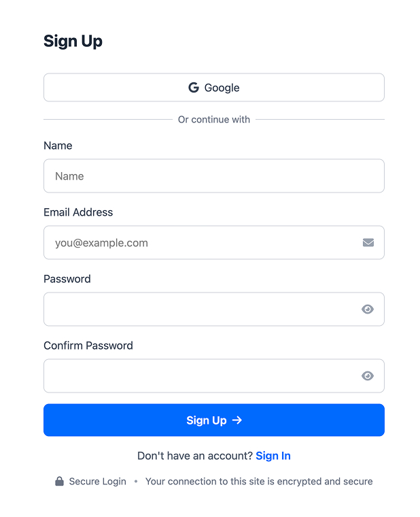Click the Secure Login text
Image resolution: width=420 pixels, height=517 pixels.
(x=97, y=482)
